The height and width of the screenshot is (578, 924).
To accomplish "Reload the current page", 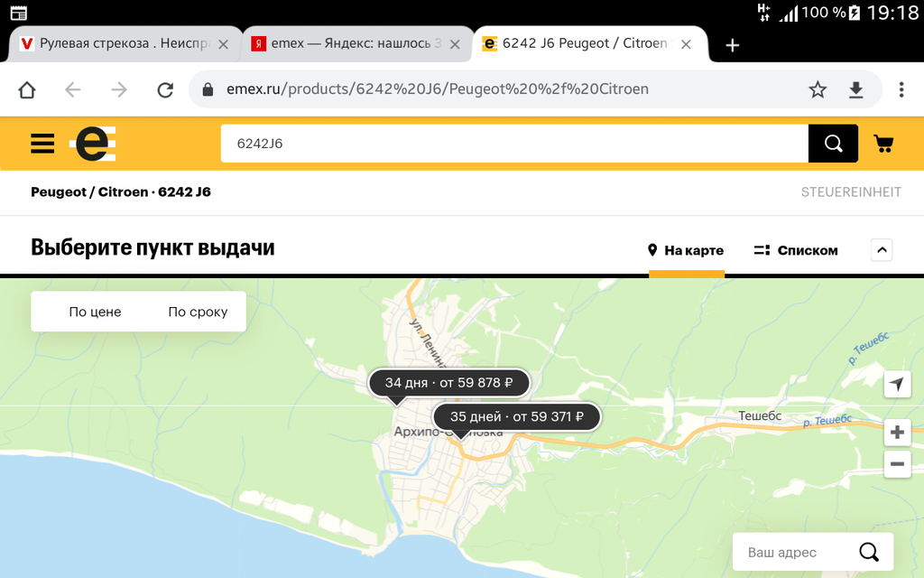I will (165, 89).
